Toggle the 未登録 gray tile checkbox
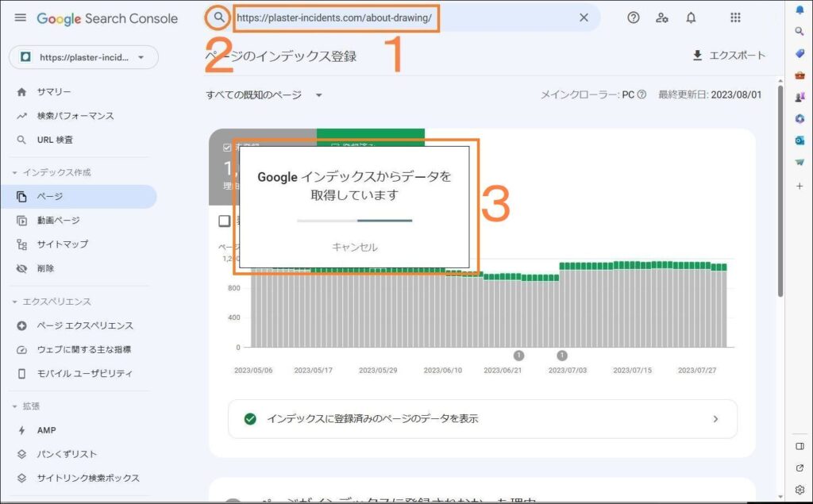Viewport: 813px width, 504px height. tap(226, 148)
